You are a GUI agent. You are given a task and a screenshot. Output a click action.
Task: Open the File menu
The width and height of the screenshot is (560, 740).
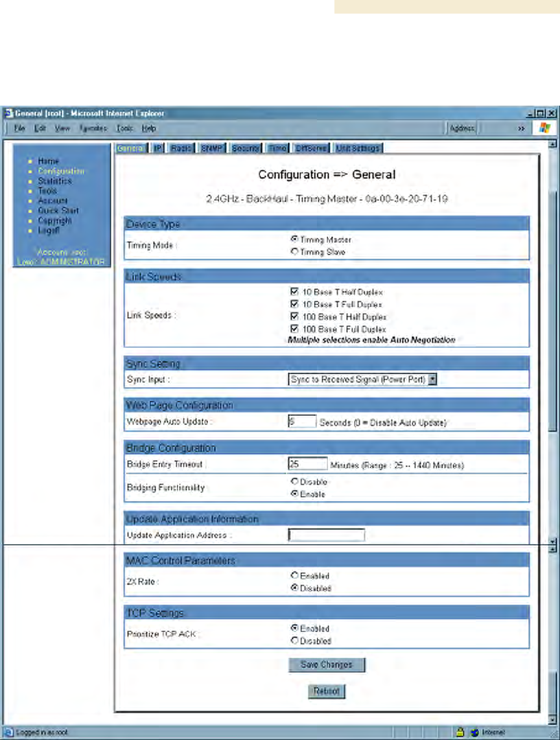coord(19,128)
